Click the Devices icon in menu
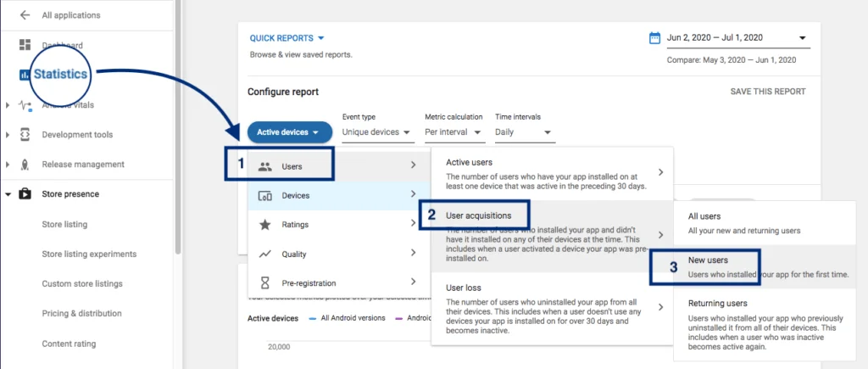This screenshot has height=369, width=868. tap(265, 196)
